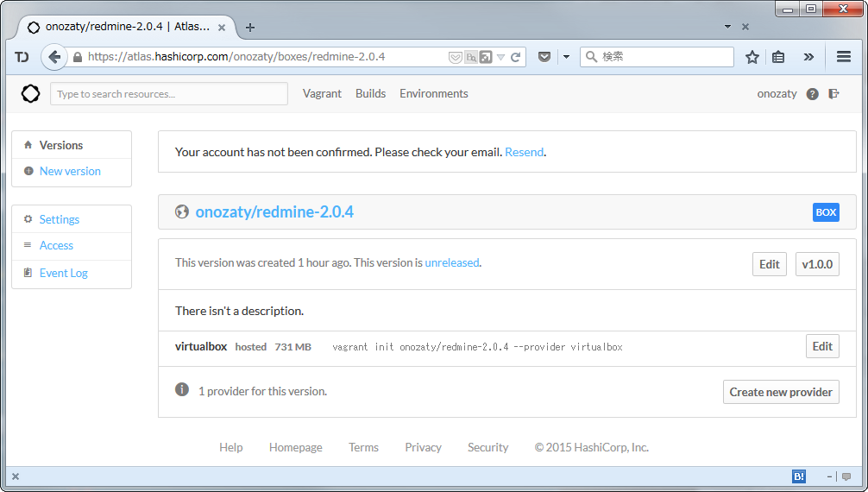This screenshot has width=868, height=492.
Task: Click Edit button for virtualbox provider
Action: 822,346
